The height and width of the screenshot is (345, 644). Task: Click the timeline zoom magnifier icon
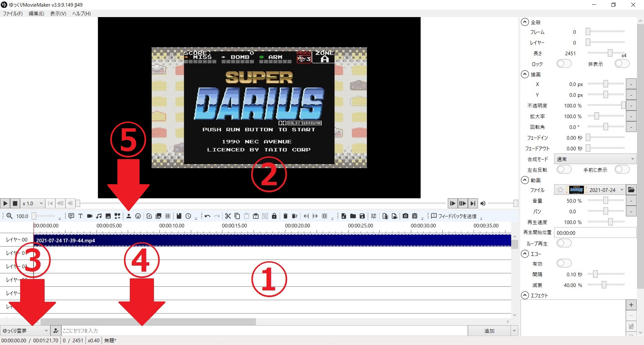[10, 216]
